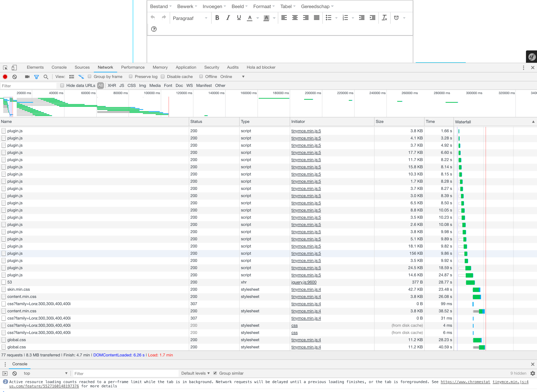Click the clear network log icon
The image size is (537, 392).
click(15, 77)
